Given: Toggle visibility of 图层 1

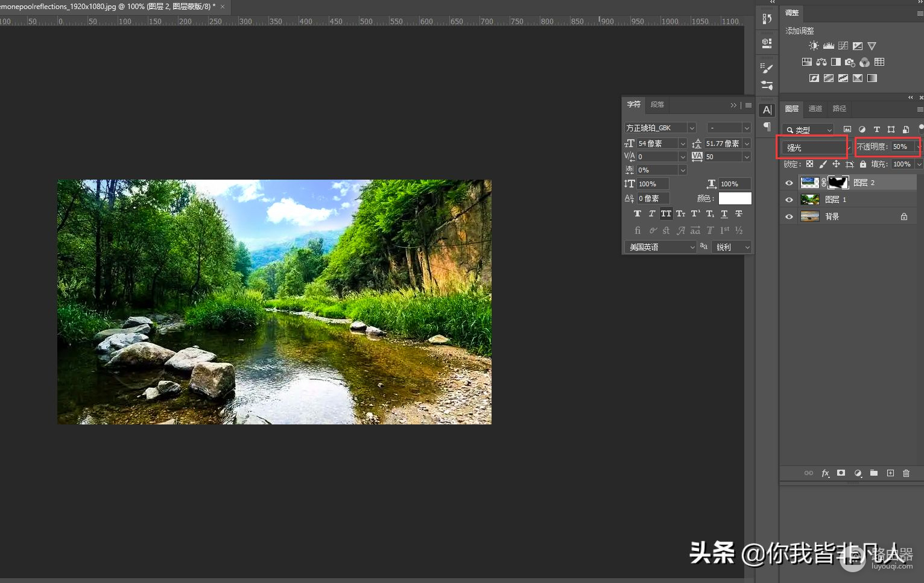Looking at the screenshot, I should (789, 200).
